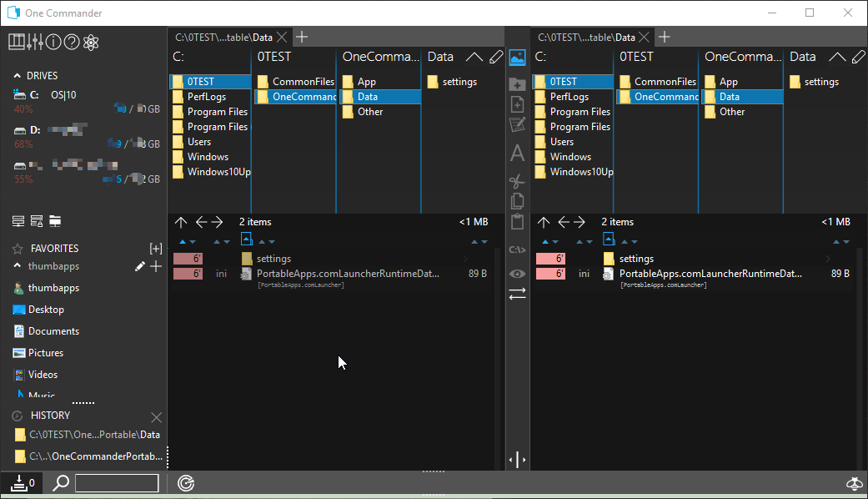Open history entry C:\0TEST\One...Portable\Data
The image size is (868, 499).
click(88, 435)
